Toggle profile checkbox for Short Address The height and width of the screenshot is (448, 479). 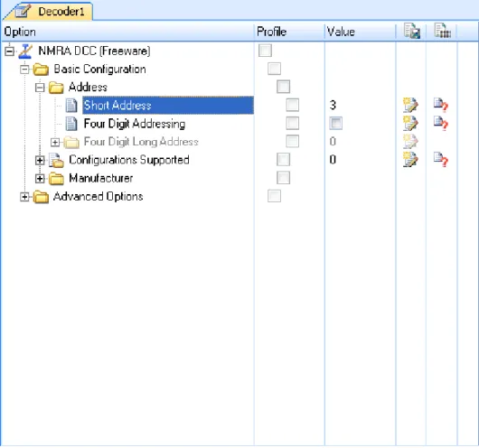click(292, 105)
